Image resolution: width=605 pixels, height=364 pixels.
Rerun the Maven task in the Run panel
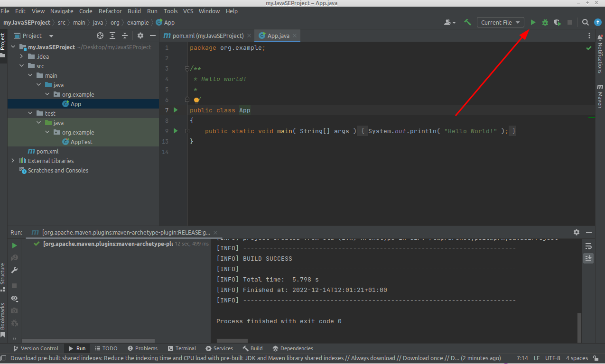[14, 246]
